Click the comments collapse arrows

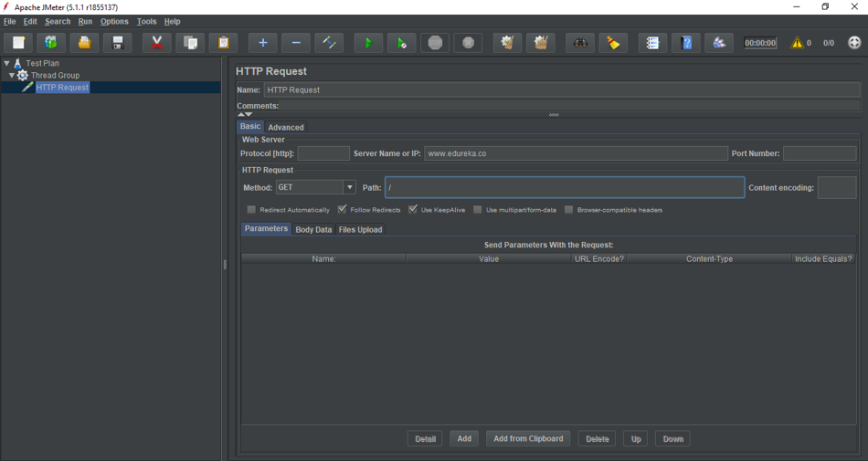[x=245, y=114]
